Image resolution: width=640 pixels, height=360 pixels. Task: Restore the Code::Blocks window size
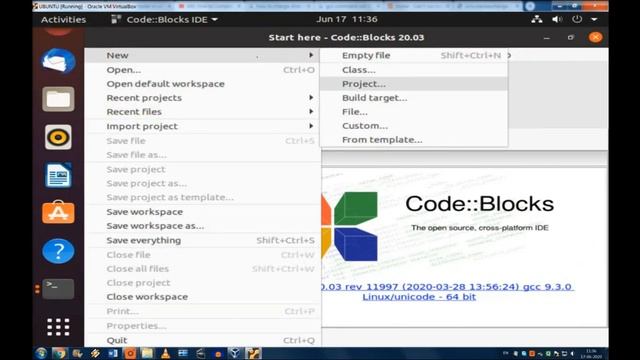click(571, 38)
